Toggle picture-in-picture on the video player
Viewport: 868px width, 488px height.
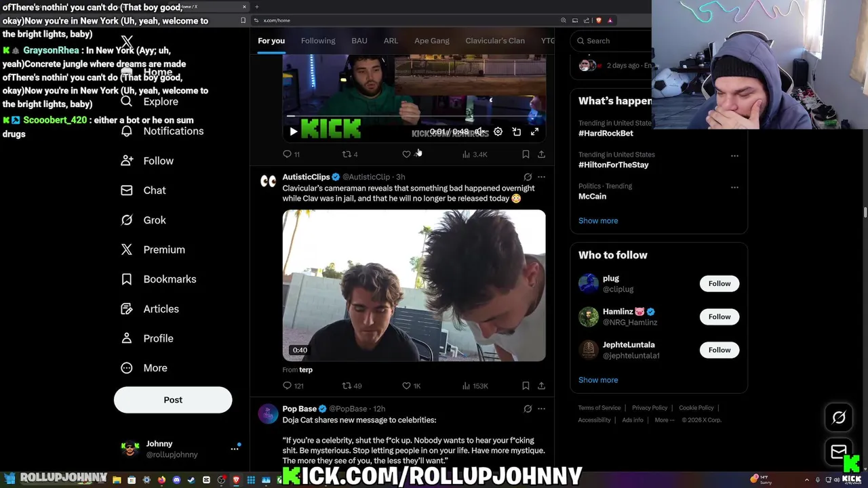click(x=516, y=132)
